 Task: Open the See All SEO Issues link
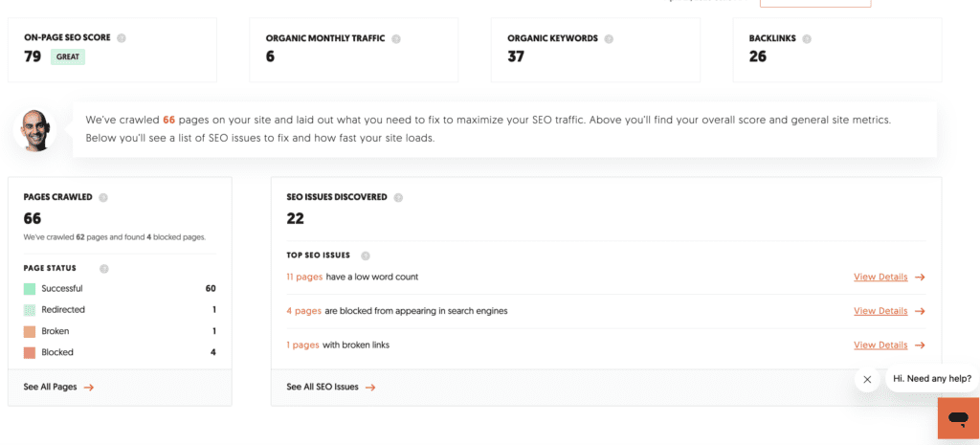coord(330,387)
